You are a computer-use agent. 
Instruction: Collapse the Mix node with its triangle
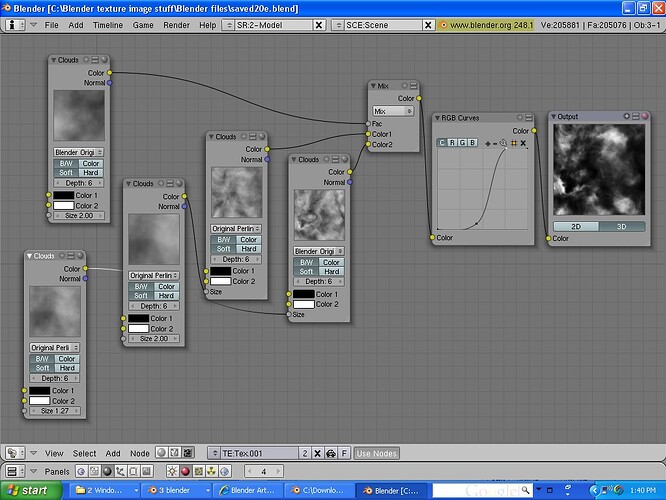coord(373,86)
